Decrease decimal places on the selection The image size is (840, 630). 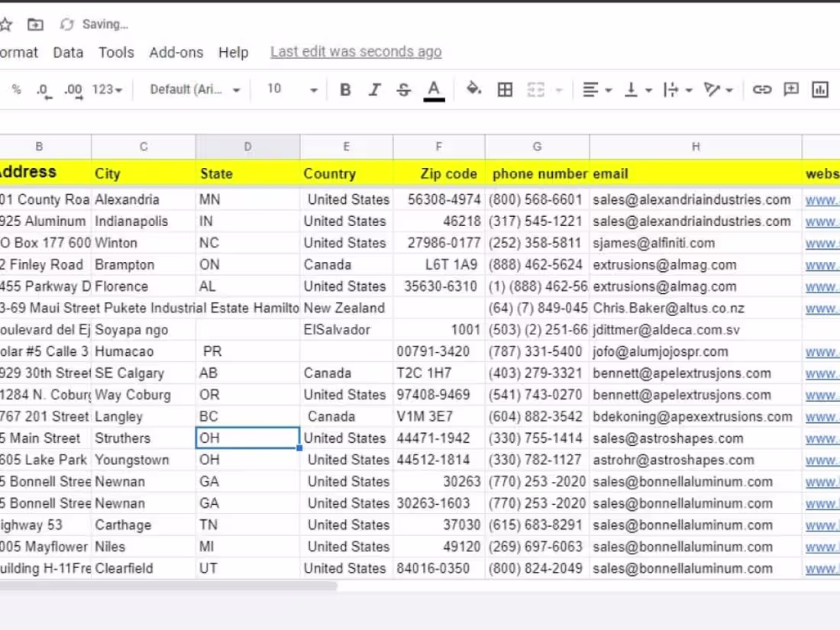tap(44, 89)
